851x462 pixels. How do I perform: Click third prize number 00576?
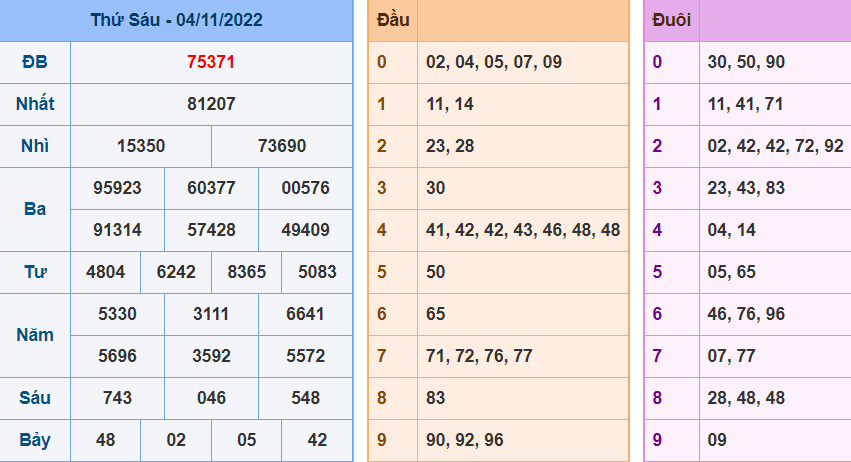(306, 188)
